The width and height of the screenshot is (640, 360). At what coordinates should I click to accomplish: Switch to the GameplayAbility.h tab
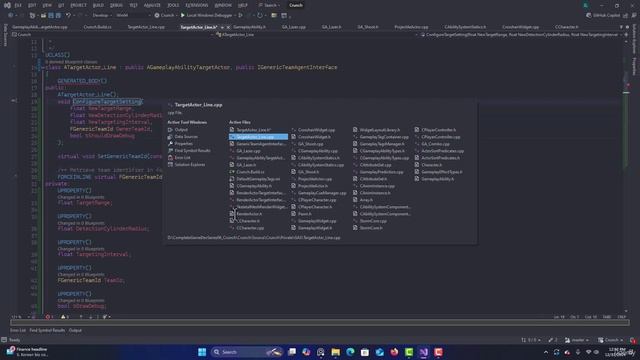click(249, 27)
